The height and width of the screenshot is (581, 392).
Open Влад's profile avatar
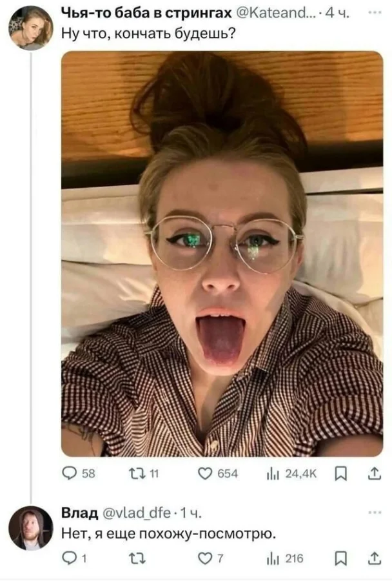pyautogui.click(x=30, y=528)
